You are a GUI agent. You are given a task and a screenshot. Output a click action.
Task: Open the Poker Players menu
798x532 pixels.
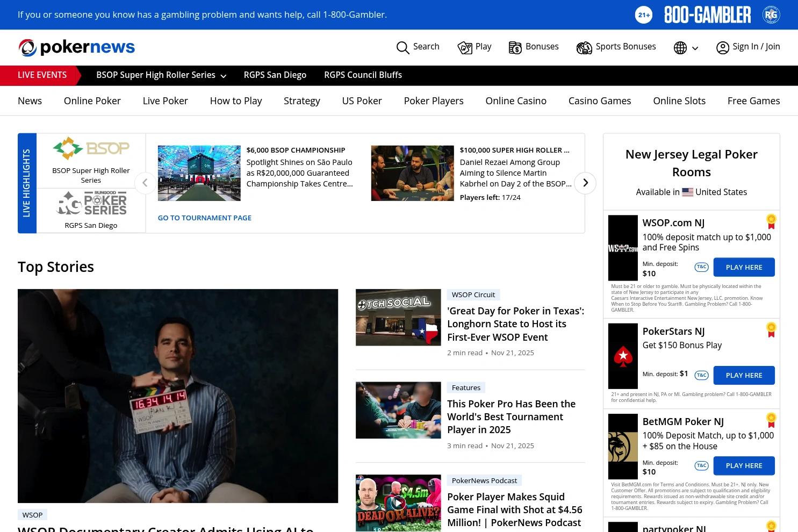point(434,101)
